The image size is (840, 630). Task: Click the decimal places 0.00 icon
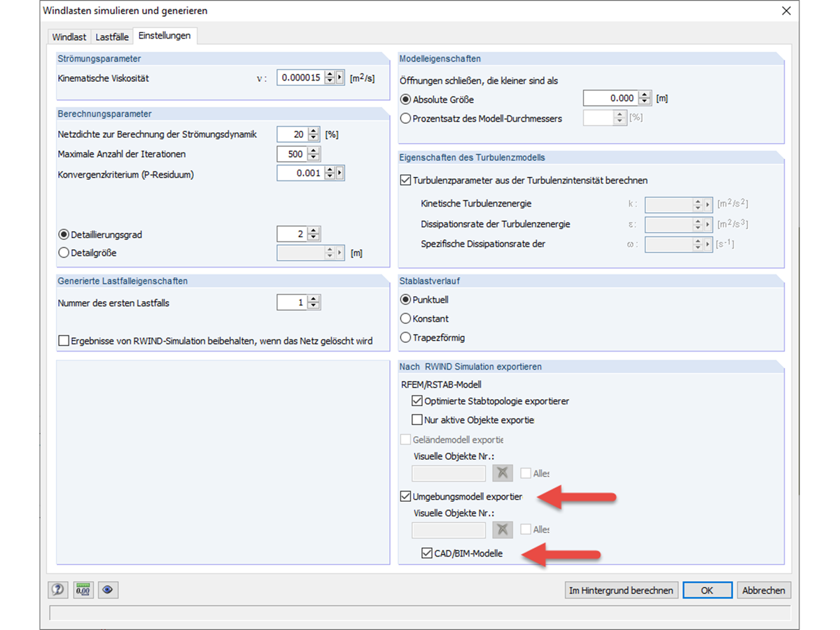[83, 590]
